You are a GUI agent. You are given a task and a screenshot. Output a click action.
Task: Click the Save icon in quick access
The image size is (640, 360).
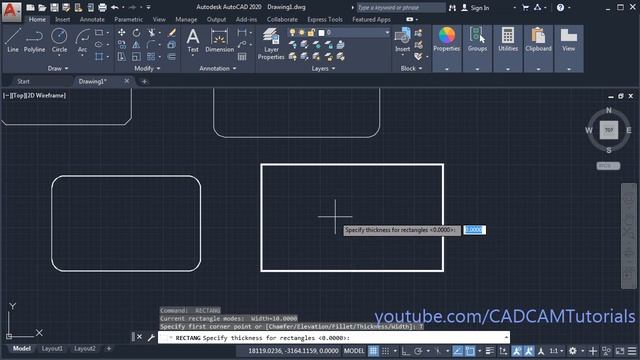point(54,7)
